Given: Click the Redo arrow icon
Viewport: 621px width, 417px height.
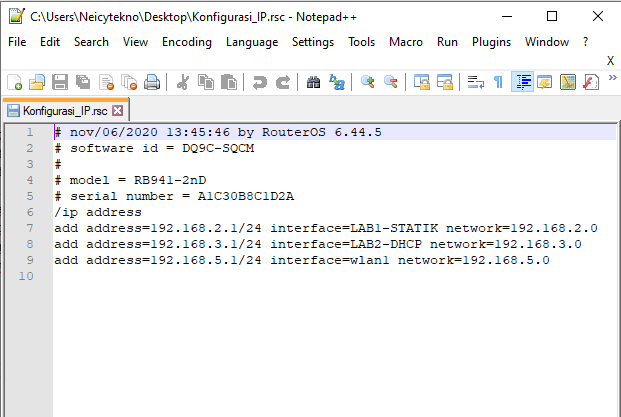Looking at the screenshot, I should tap(282, 82).
